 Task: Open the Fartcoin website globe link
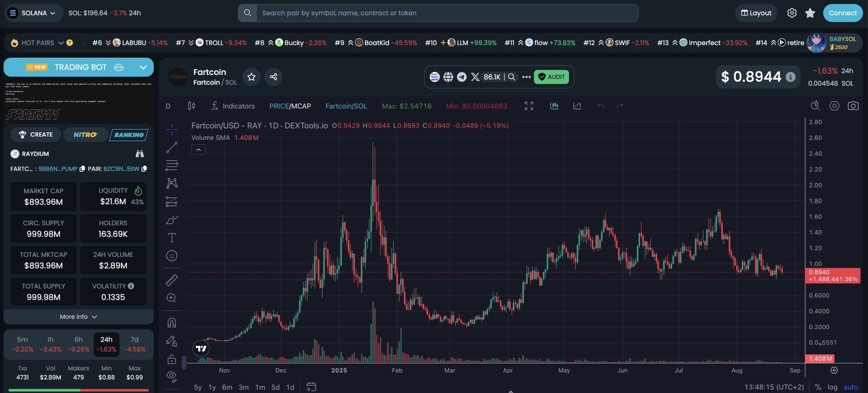coord(448,77)
